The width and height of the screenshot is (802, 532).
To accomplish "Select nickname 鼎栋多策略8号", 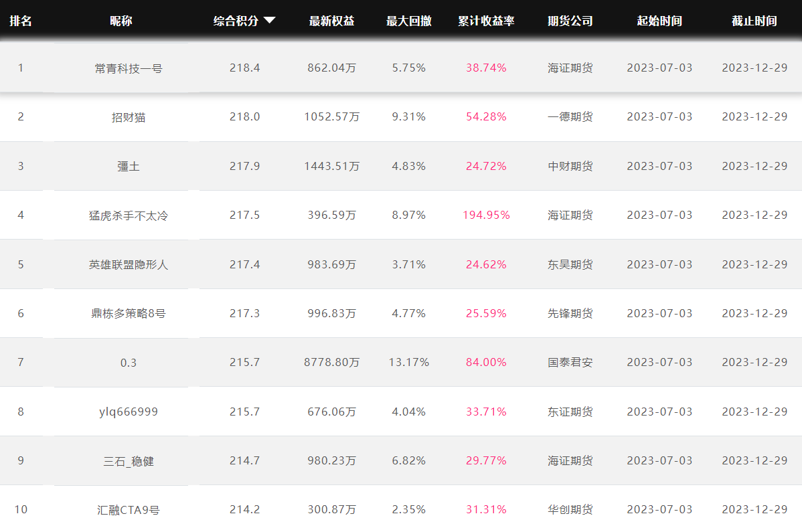I will [x=129, y=313].
